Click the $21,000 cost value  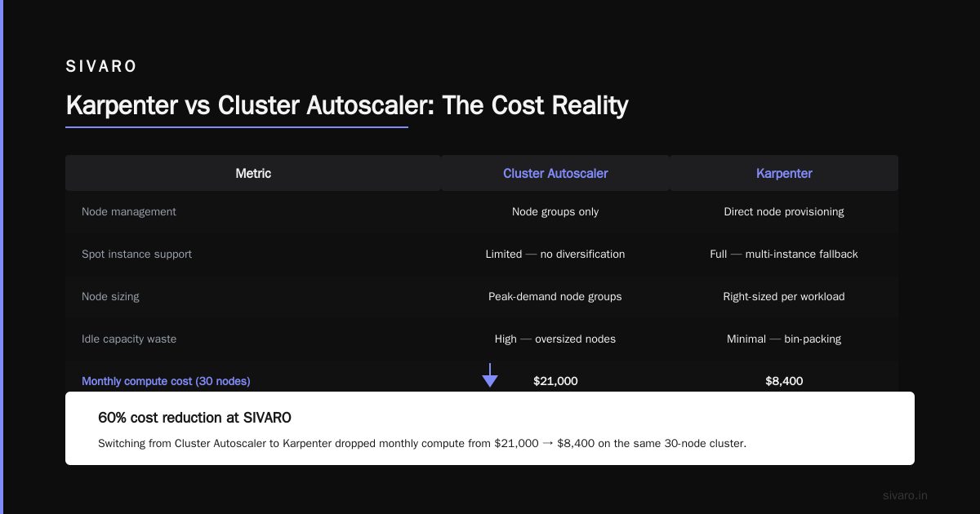click(x=555, y=381)
